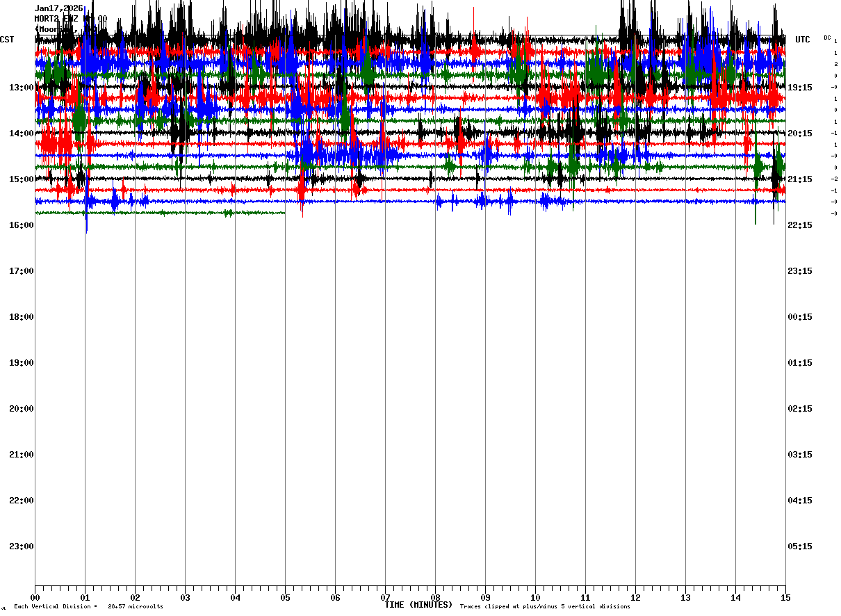Screen dimensions: 841x616
Task: Select the 00:15 UTC time label
Action: [801, 317]
